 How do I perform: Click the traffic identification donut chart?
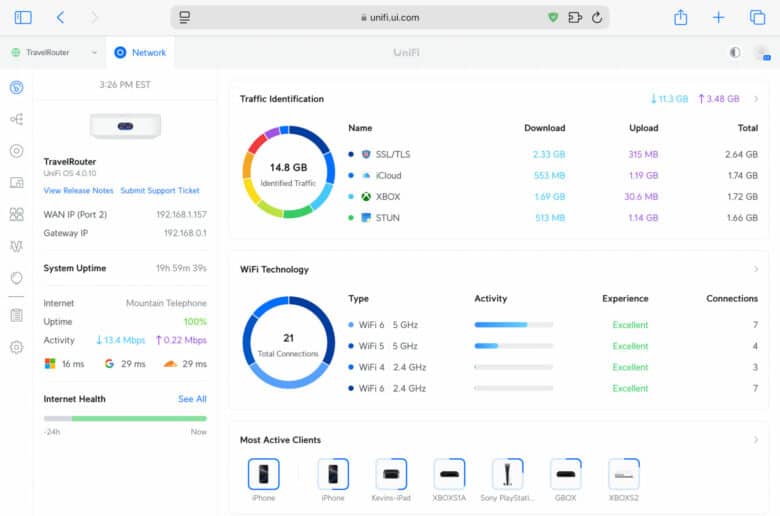[289, 172]
